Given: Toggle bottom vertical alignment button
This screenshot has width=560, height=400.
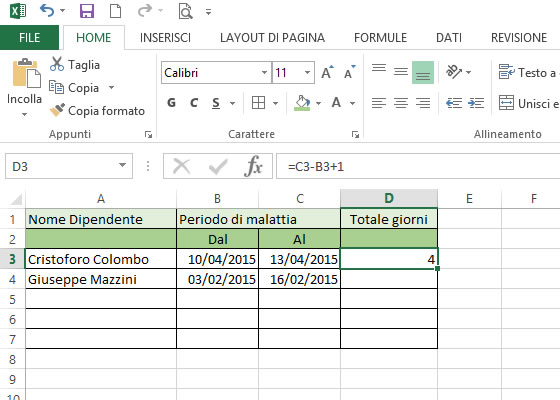Looking at the screenshot, I should click(423, 72).
